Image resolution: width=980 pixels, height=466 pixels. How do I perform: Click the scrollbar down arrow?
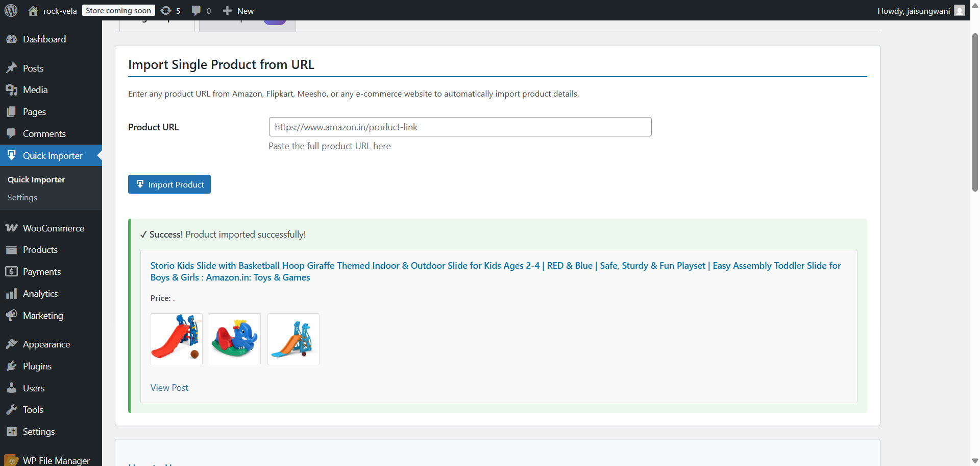975,461
